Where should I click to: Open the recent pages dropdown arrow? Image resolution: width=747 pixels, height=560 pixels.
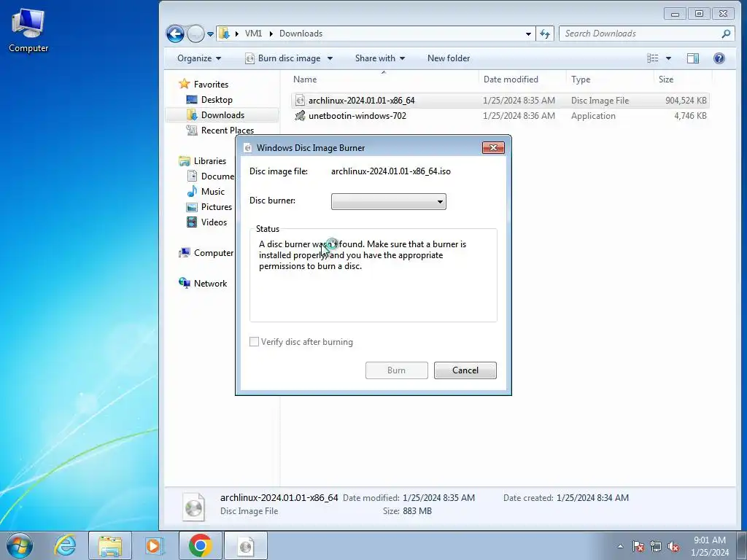point(210,34)
